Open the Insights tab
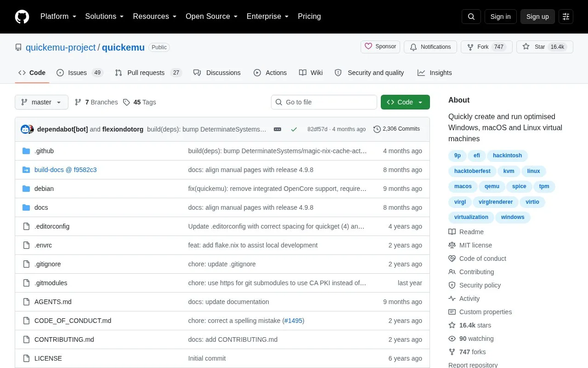The width and height of the screenshot is (588, 368). (x=435, y=73)
